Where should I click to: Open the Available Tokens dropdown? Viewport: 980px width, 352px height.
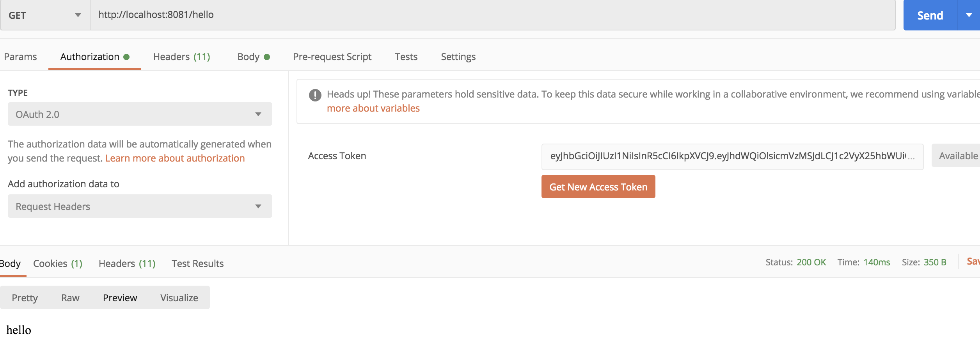pyautogui.click(x=956, y=155)
